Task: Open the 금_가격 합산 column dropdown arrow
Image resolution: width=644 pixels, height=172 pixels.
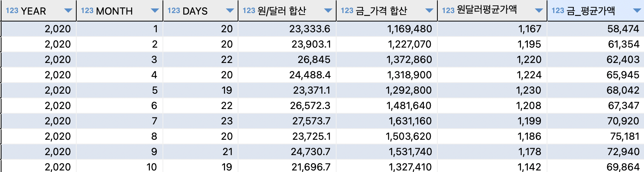Action: tap(429, 11)
